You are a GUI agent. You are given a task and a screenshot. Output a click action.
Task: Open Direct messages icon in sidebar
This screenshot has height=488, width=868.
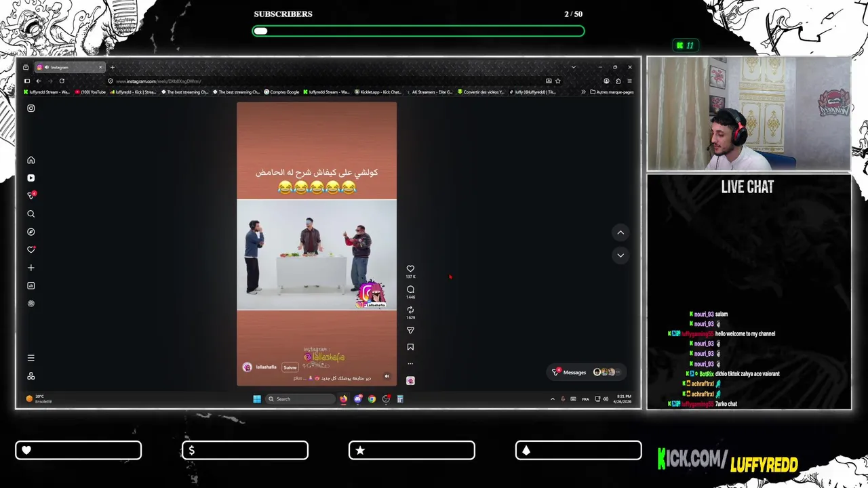[x=31, y=196]
